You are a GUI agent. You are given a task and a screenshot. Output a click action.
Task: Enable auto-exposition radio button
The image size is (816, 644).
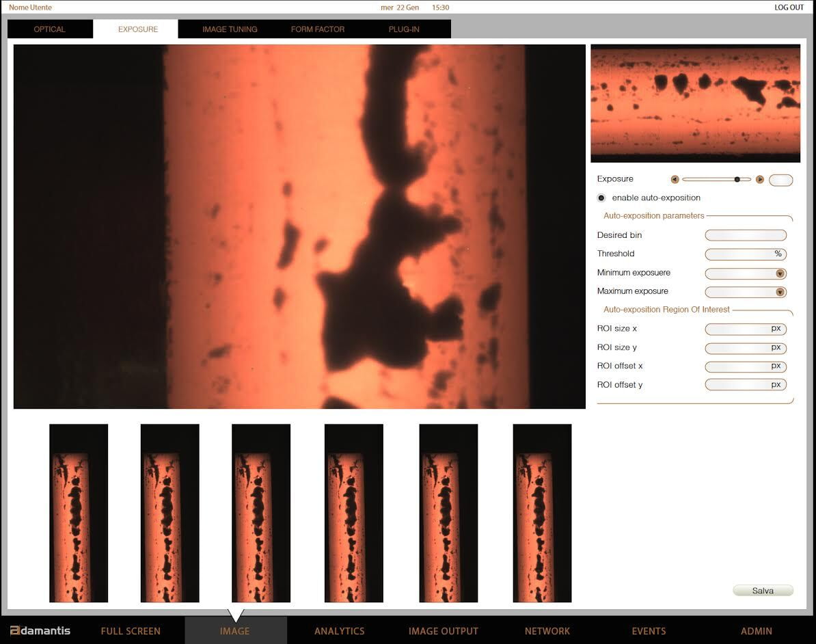601,198
